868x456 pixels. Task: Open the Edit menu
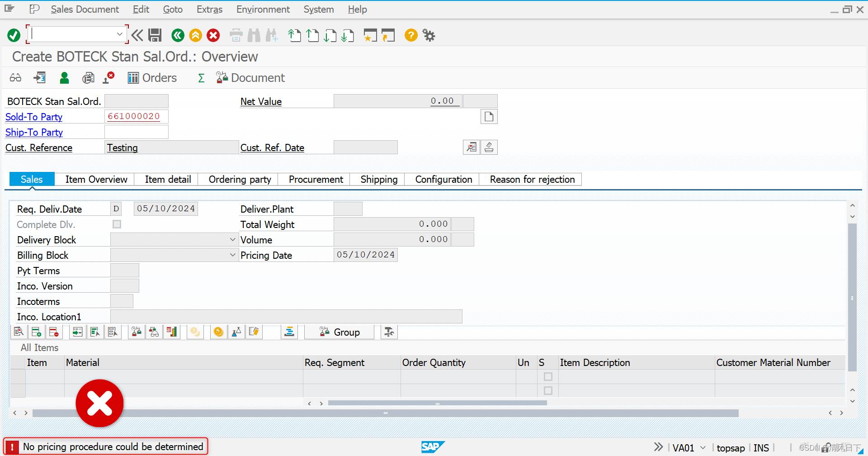pyautogui.click(x=141, y=9)
